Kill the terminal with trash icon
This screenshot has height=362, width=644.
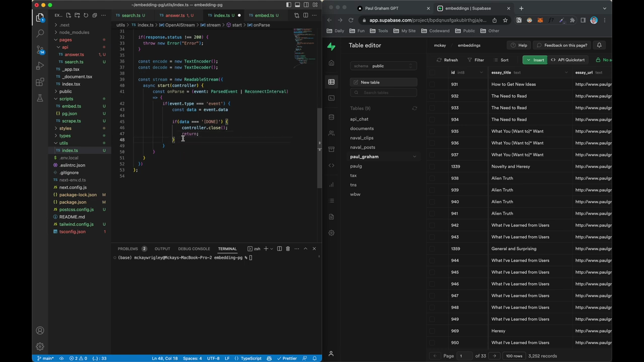pos(288,248)
